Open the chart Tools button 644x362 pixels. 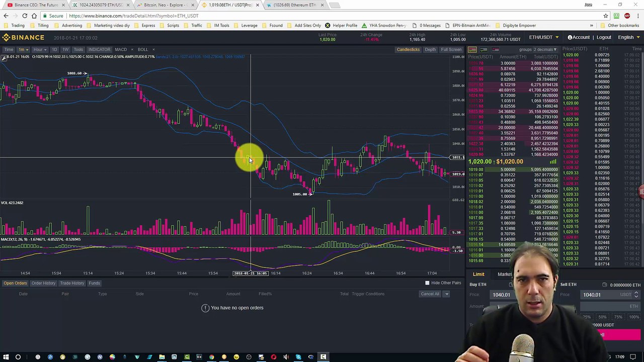click(x=78, y=49)
